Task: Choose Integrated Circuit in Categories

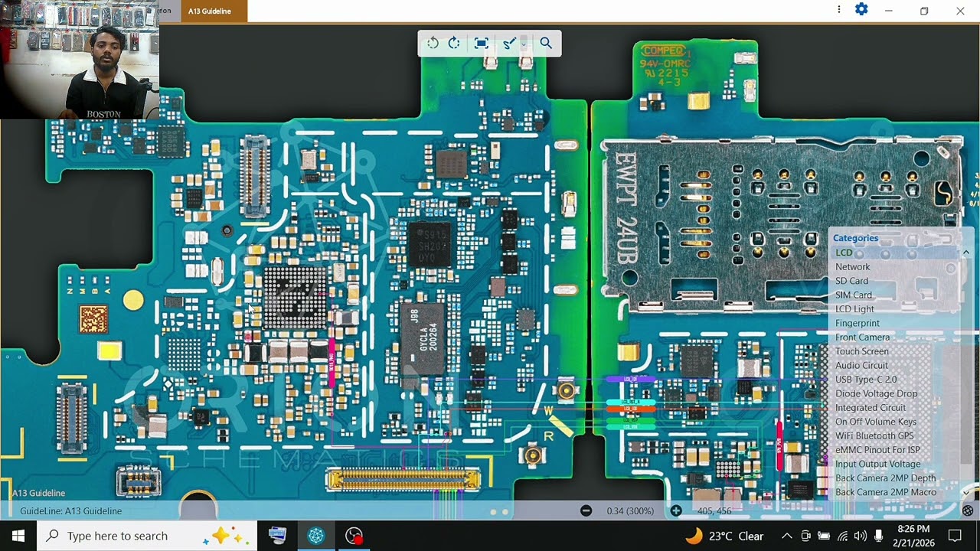Action: (x=871, y=408)
